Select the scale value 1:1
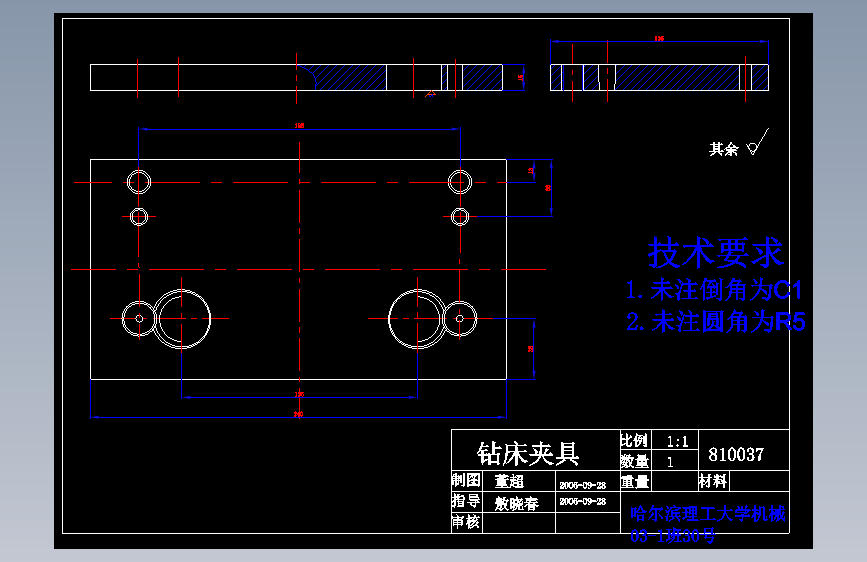Screen dimensions: 867x562 (677, 441)
